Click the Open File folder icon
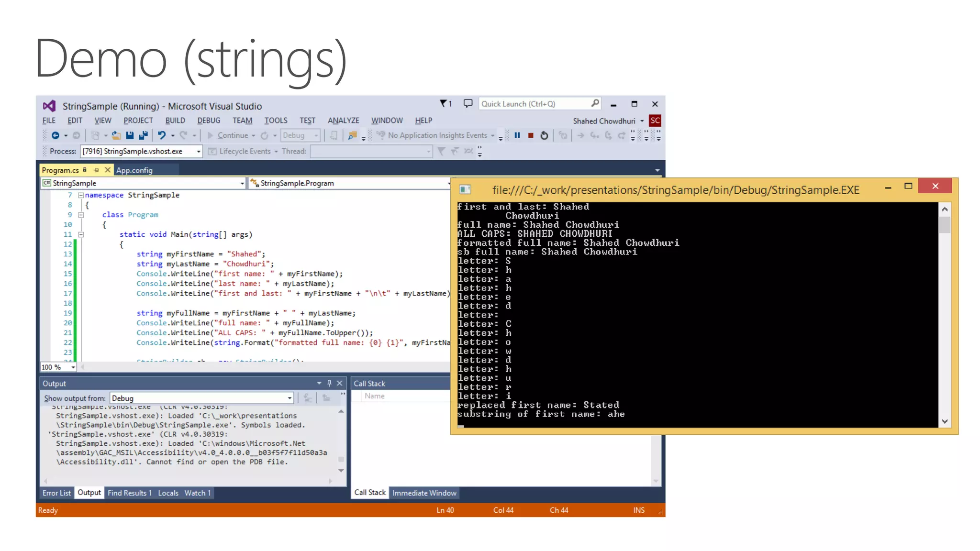980x551 pixels. (116, 135)
